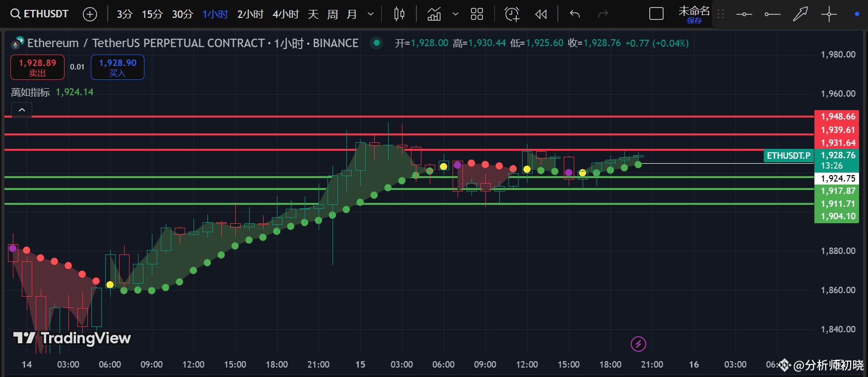The height and width of the screenshot is (377, 868).
Task: Click the low price value 低=1,925.60
Action: pos(537,43)
